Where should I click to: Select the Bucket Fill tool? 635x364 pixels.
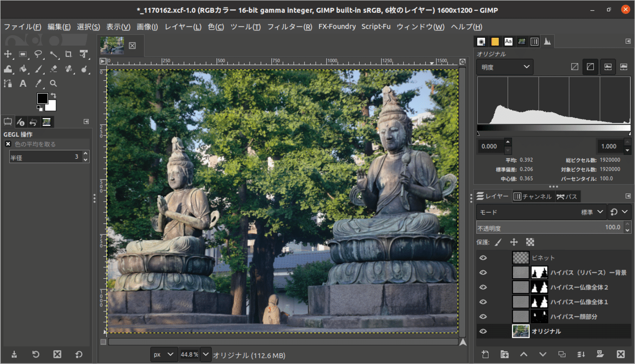click(x=23, y=69)
